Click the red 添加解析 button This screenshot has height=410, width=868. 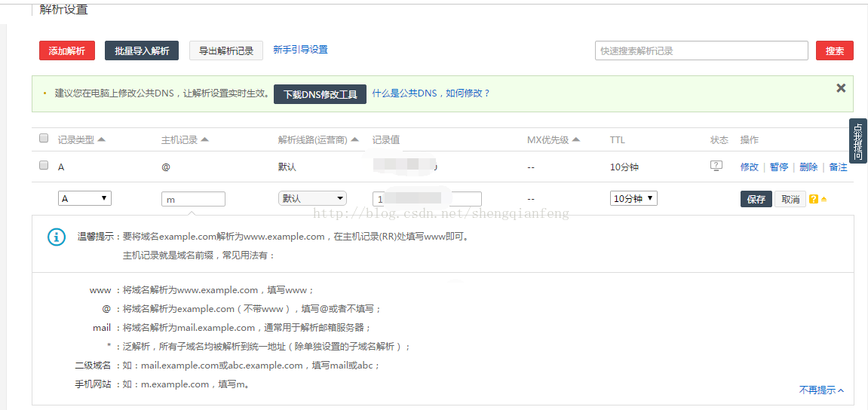pyautogui.click(x=67, y=50)
